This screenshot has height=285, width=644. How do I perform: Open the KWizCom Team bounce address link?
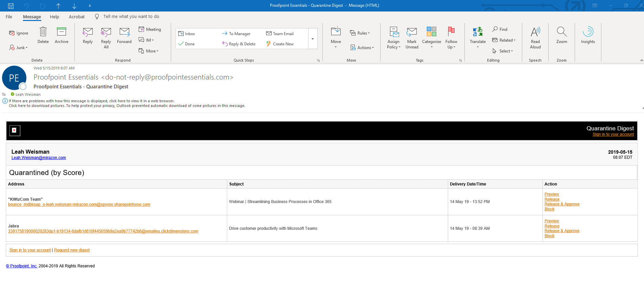pos(79,204)
